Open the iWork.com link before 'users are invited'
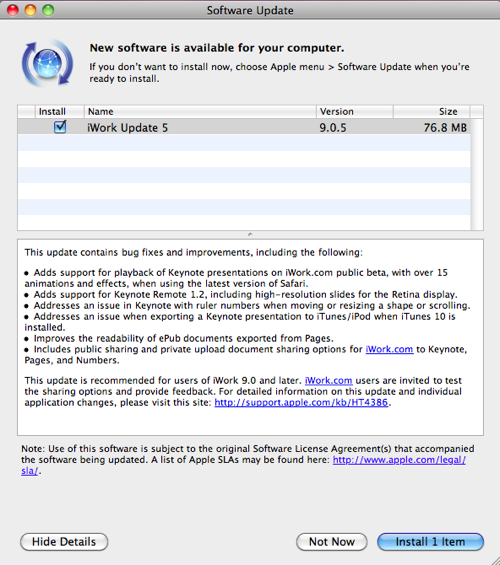The height and width of the screenshot is (565, 500). [328, 381]
